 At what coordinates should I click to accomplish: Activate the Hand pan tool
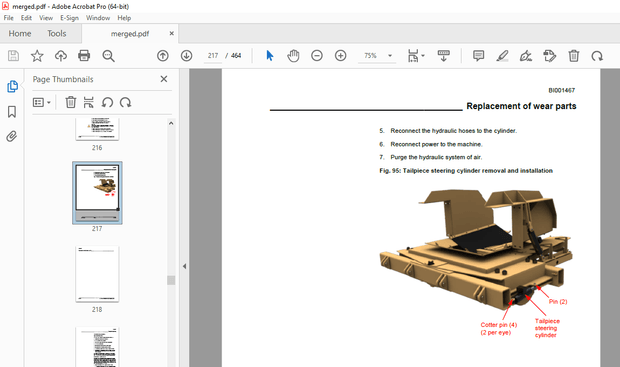tap(293, 56)
